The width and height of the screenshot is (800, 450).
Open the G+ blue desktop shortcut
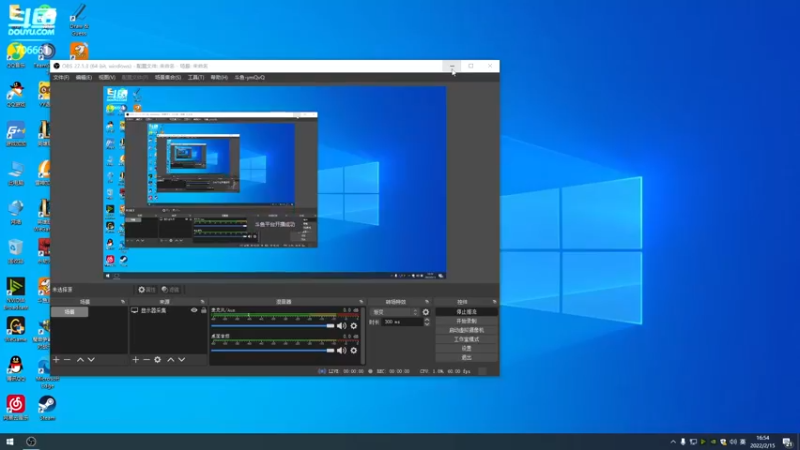click(15, 134)
